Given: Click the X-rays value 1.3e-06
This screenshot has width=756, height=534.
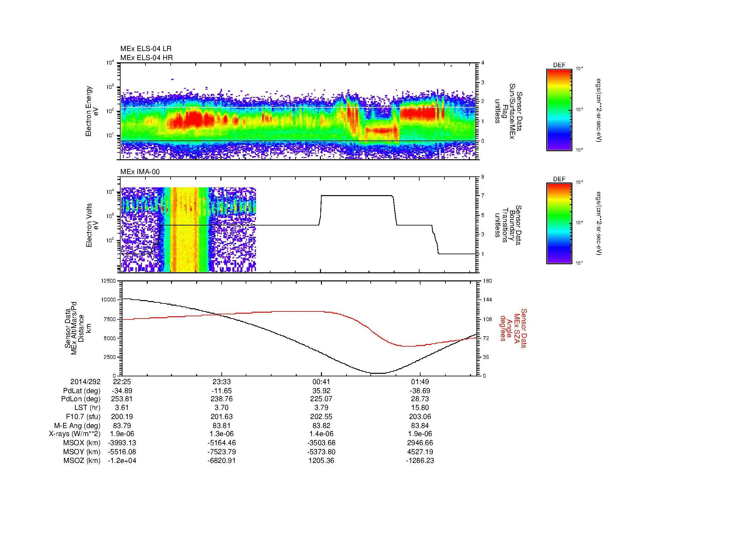Looking at the screenshot, I should (x=222, y=434).
